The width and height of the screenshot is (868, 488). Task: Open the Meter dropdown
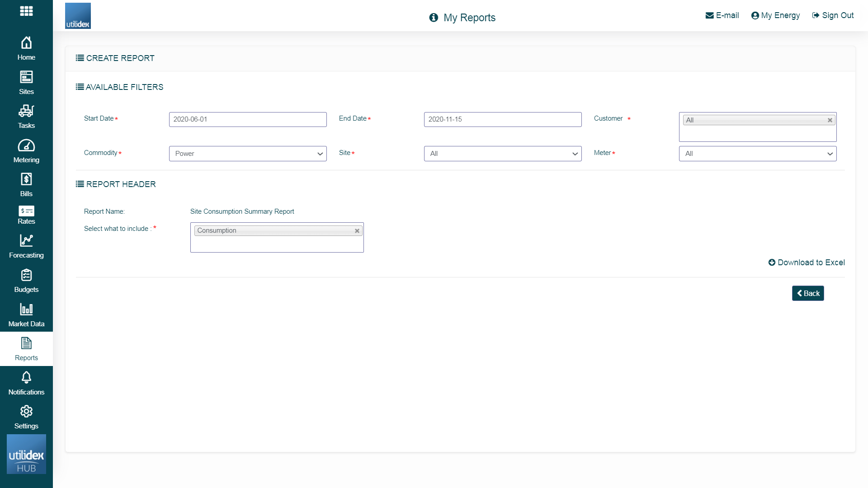(758, 154)
